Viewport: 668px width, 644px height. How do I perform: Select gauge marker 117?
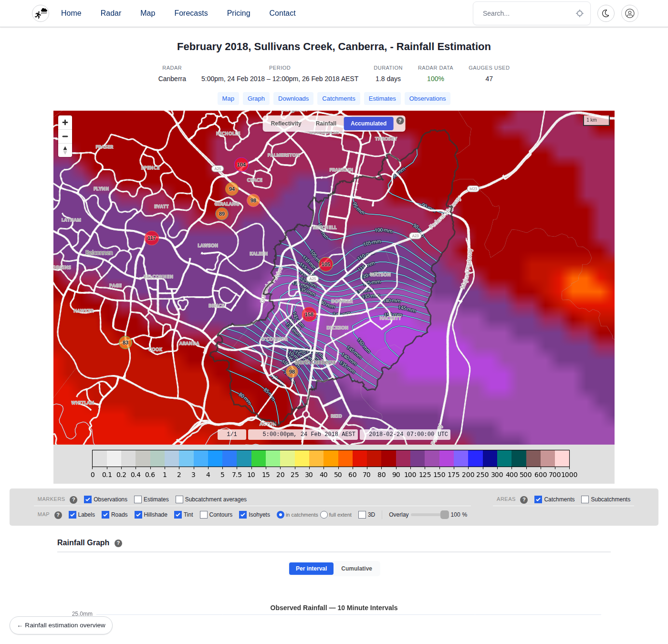[x=152, y=238]
